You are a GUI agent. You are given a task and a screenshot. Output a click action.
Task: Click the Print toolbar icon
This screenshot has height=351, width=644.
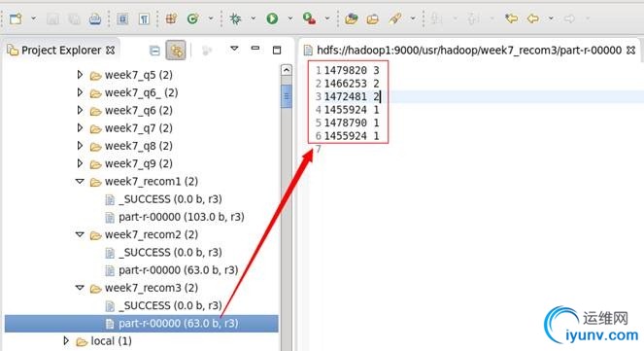click(95, 18)
